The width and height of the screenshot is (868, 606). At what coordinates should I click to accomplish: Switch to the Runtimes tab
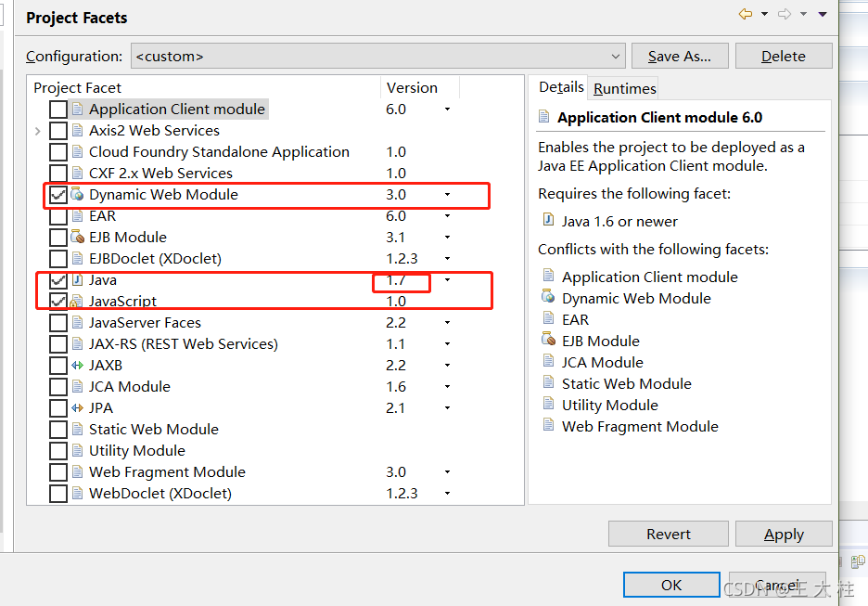click(x=624, y=89)
